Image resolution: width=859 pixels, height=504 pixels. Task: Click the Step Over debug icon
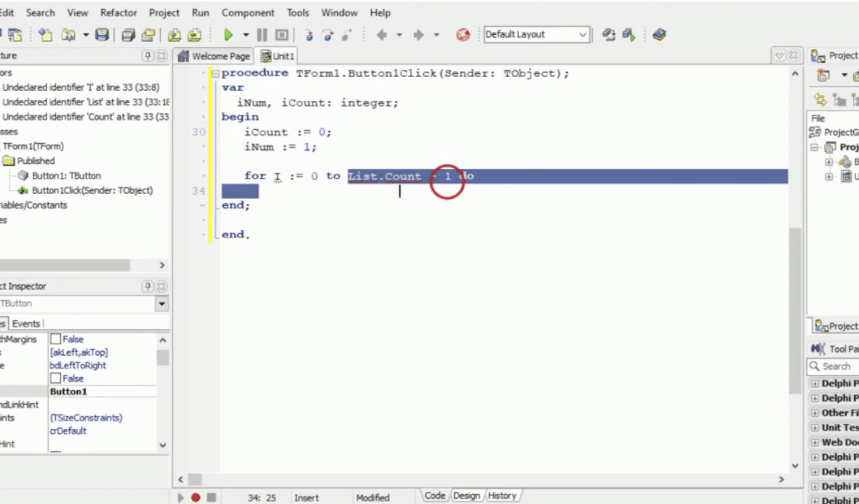(x=328, y=35)
